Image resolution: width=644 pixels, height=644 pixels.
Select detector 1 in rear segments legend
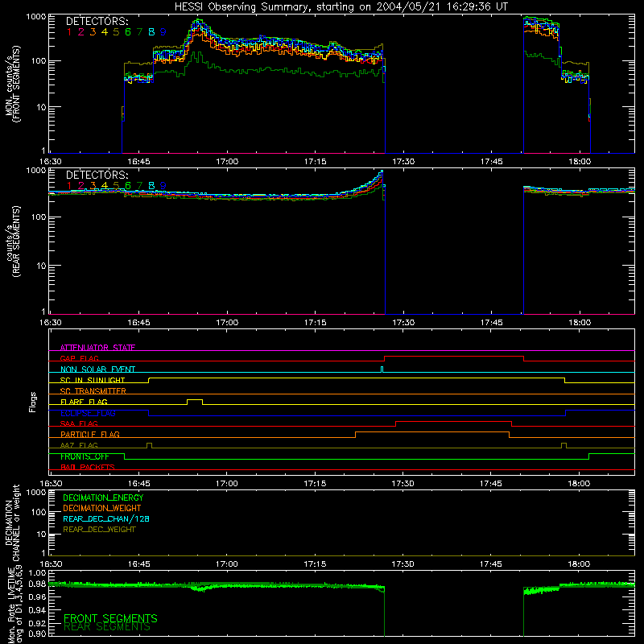[x=69, y=186]
